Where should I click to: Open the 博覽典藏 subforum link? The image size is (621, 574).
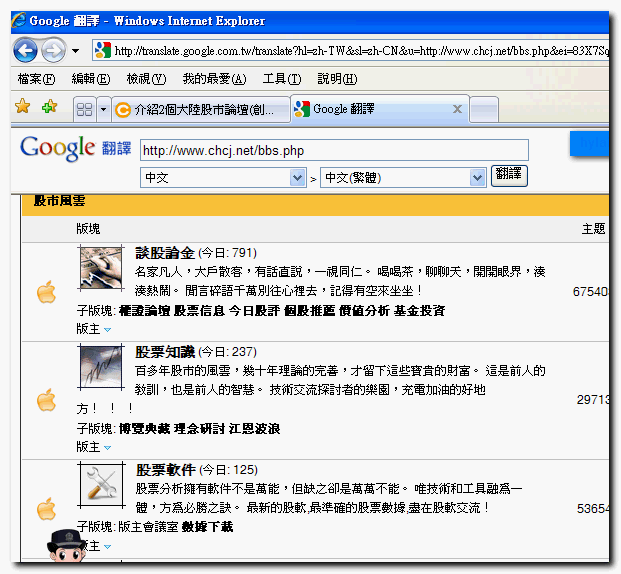pos(144,429)
